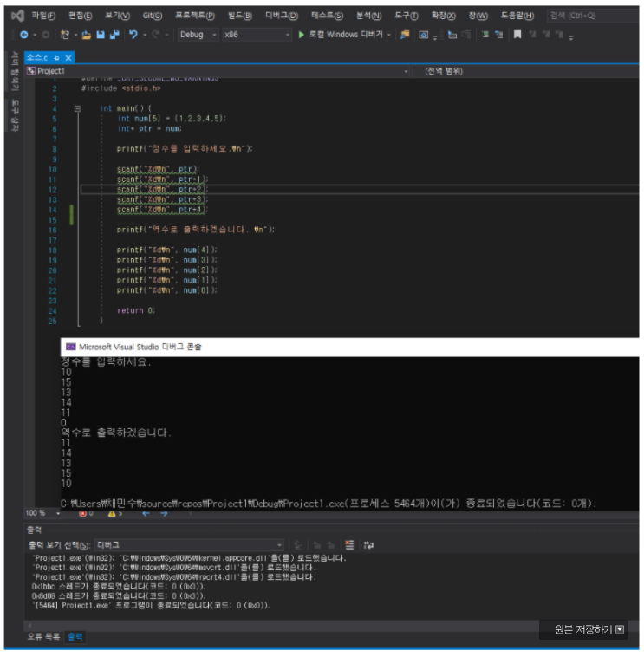Click the undo arrow icon
644x657 pixels.
tap(133, 35)
